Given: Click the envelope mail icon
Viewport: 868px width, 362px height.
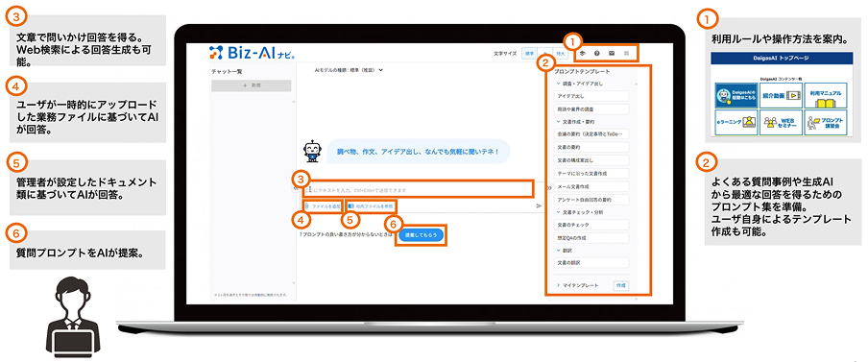Looking at the screenshot, I should tap(612, 54).
